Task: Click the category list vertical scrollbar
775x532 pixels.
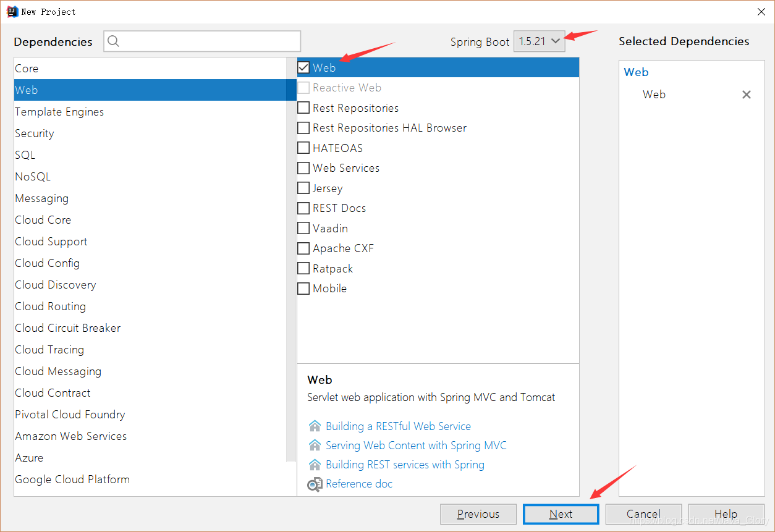Action: (291, 260)
